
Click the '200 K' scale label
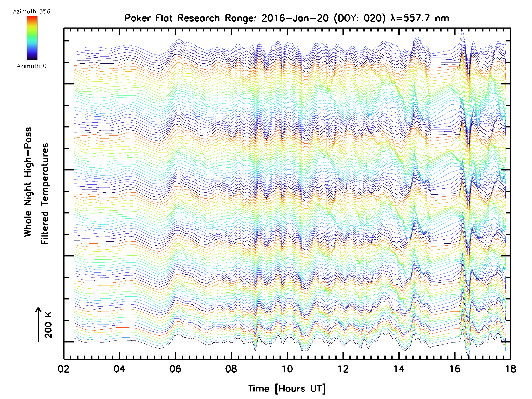tap(48, 325)
